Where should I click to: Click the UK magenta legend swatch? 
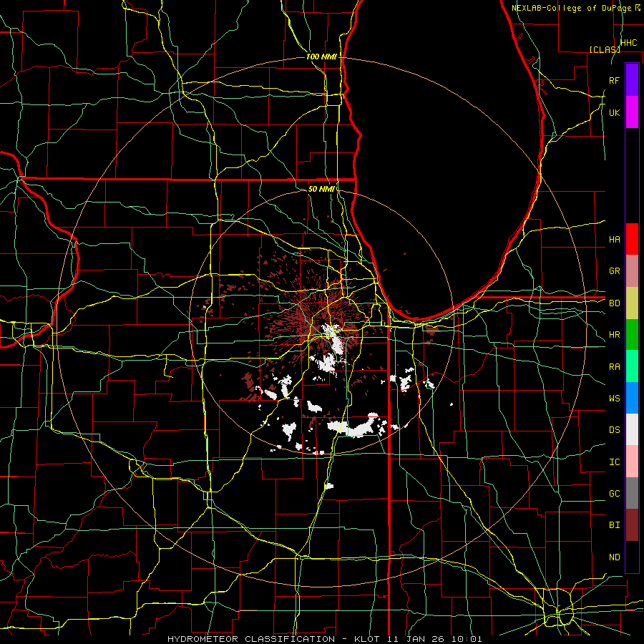[632, 112]
